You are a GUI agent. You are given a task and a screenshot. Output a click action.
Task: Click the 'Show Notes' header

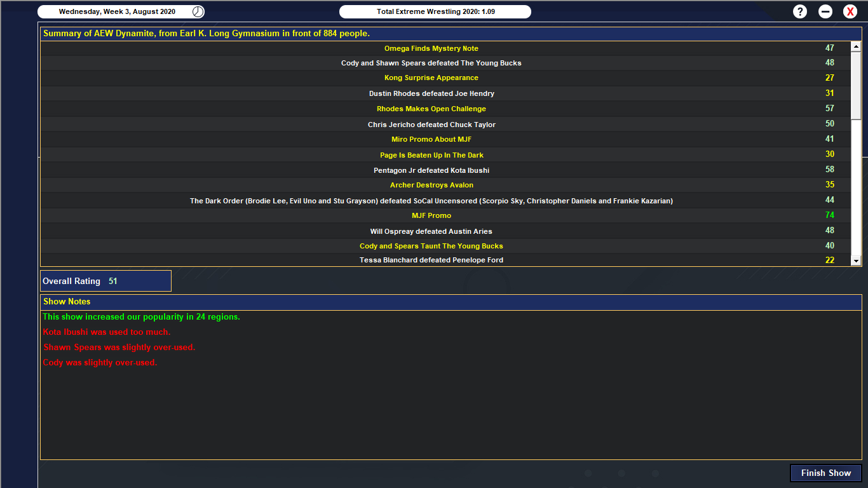tap(451, 301)
